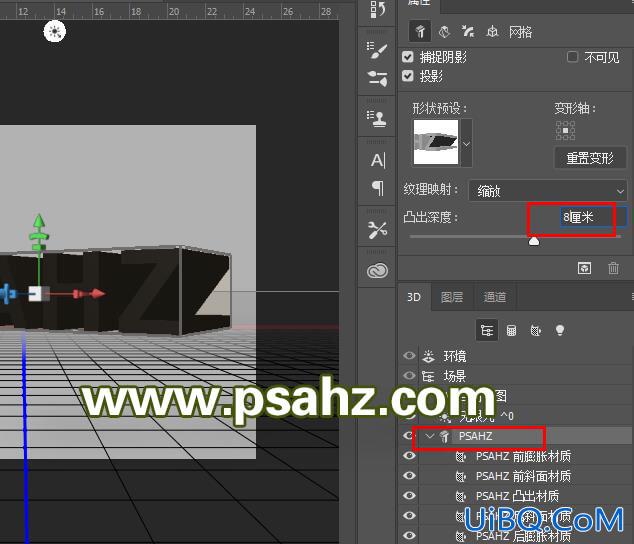Click the infinite light widget on canvas

pos(55,32)
